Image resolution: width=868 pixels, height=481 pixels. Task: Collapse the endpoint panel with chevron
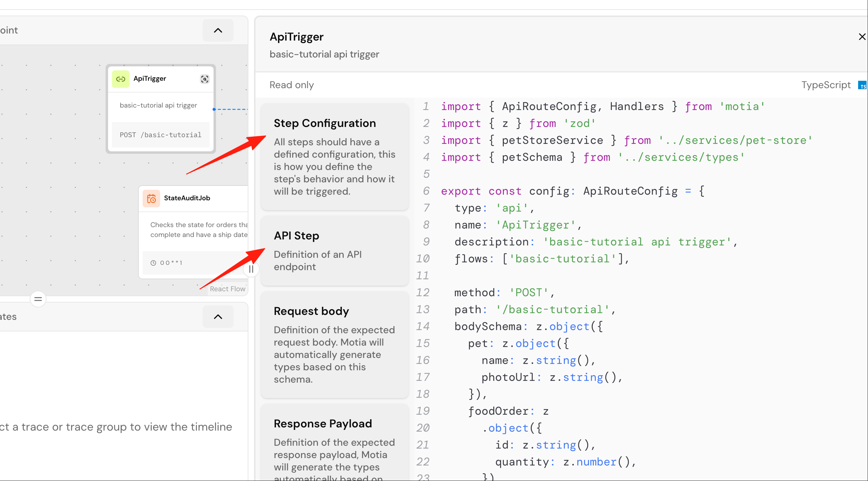tap(218, 30)
